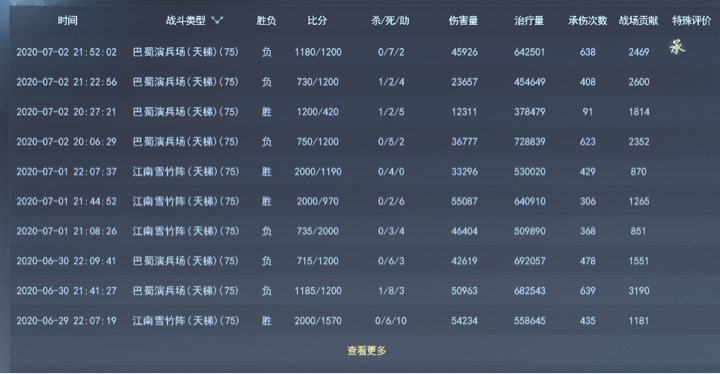Click the 承 special rating icon
This screenshot has width=720, height=374.
pos(677,47)
